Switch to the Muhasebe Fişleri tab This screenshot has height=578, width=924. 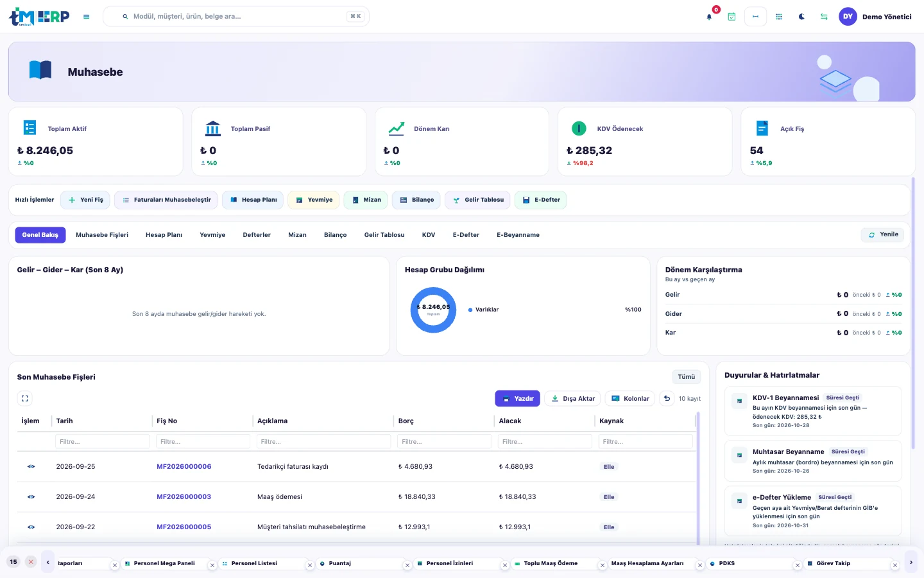pyautogui.click(x=102, y=235)
